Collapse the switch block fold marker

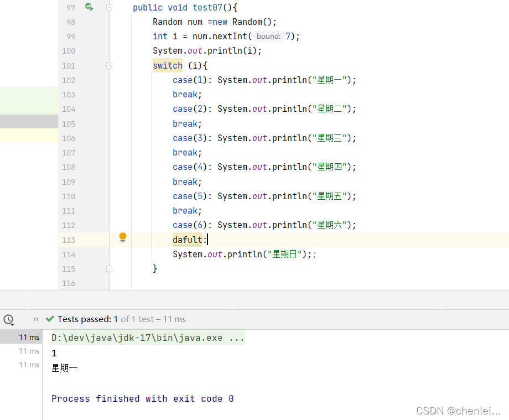coord(110,66)
